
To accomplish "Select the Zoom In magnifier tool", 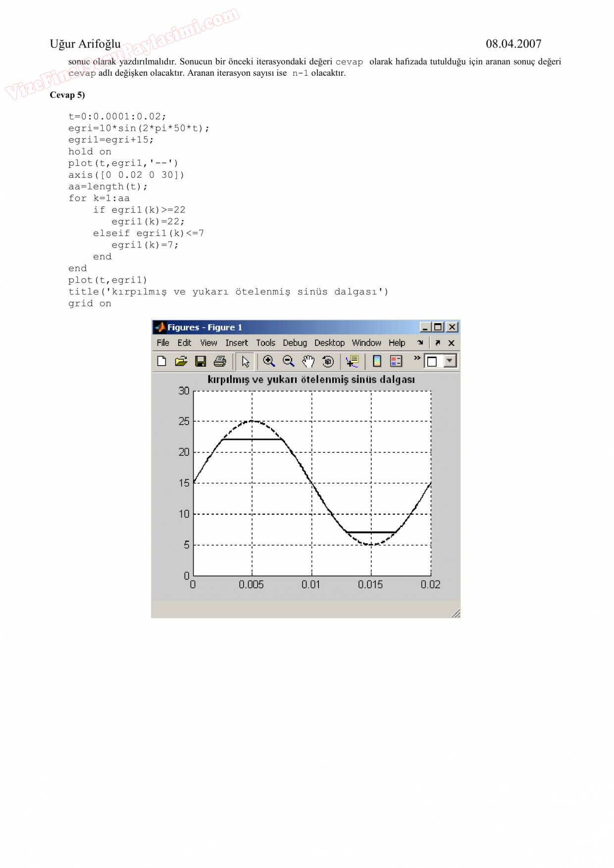I will tap(269, 361).
